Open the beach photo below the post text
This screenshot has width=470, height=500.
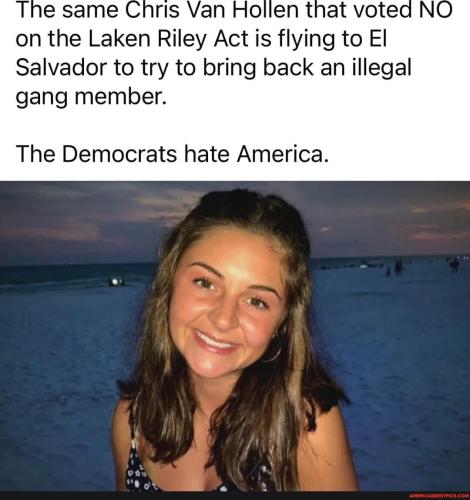(235, 340)
